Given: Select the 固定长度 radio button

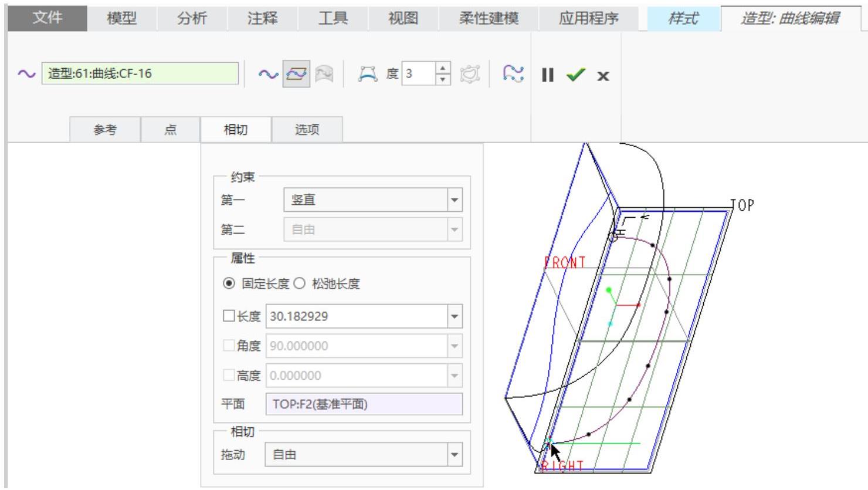Looking at the screenshot, I should click(229, 284).
